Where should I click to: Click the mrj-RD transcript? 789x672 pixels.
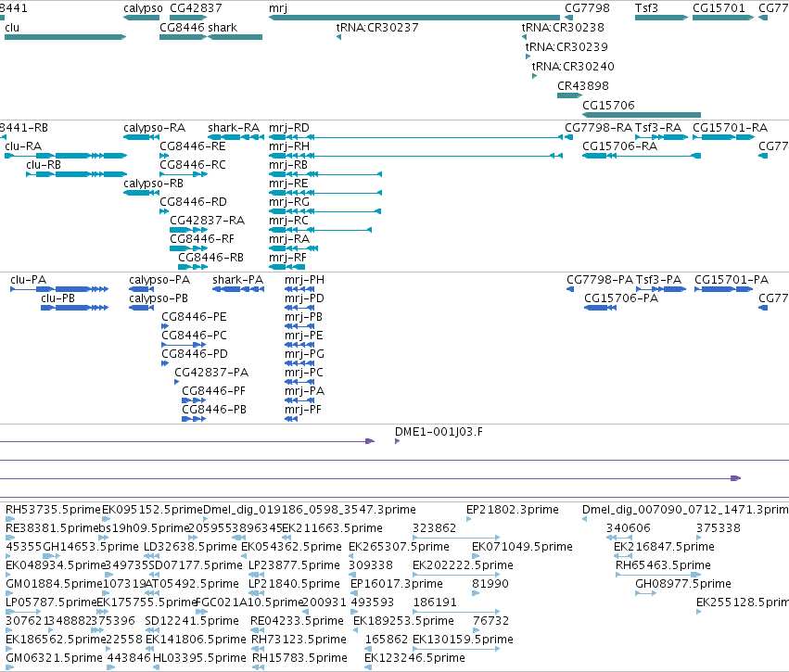coord(415,137)
